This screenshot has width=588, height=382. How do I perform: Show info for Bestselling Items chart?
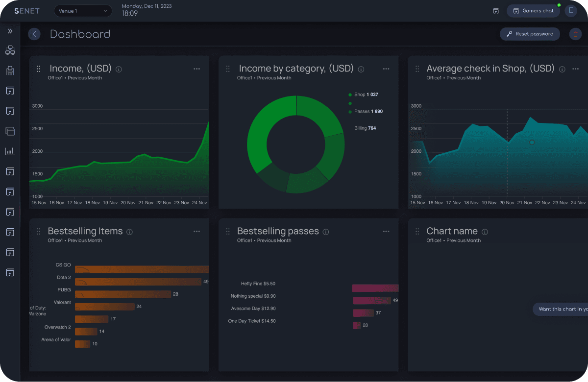[129, 232]
